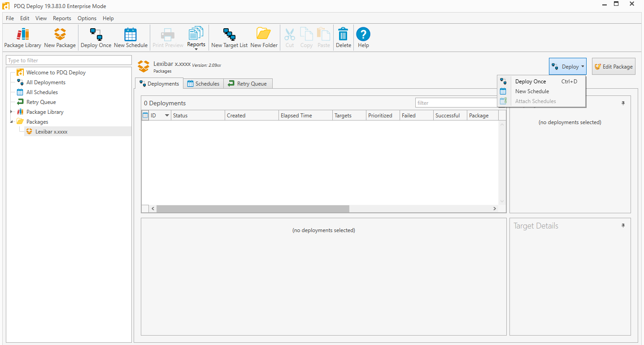This screenshot has height=345, width=644.
Task: Open the column chooser grid icon
Action: pos(145,116)
